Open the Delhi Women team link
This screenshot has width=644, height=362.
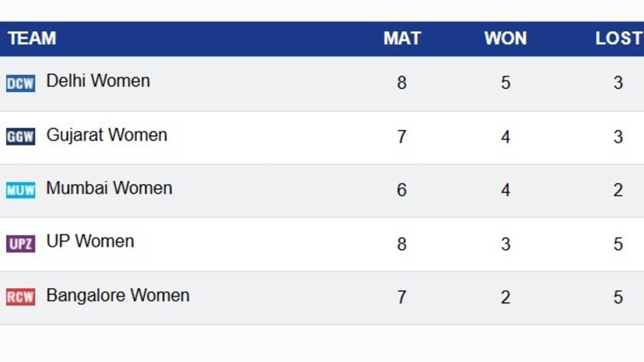tap(98, 81)
